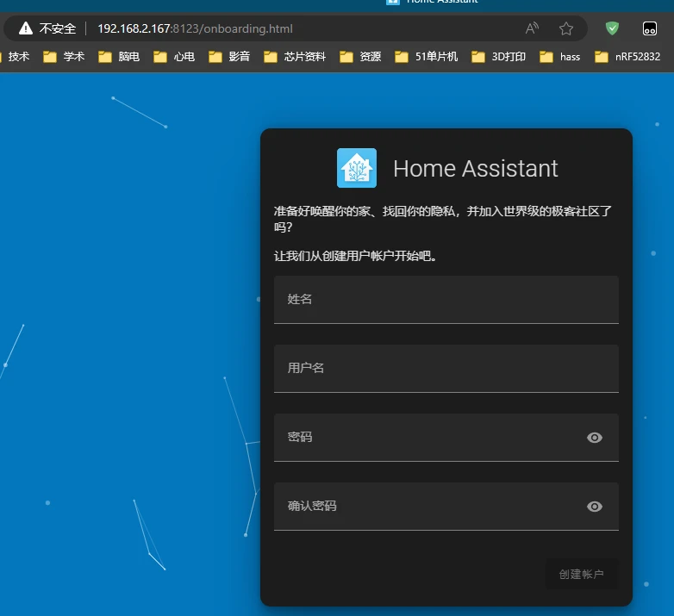Image resolution: width=674 pixels, height=616 pixels.
Task: Open the nRF52832 bookmarks folder
Action: pos(627,57)
